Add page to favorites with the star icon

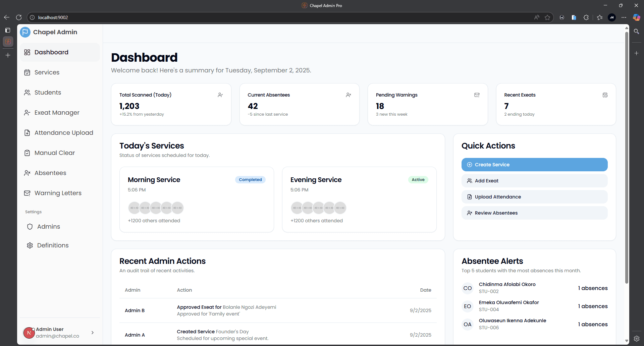547,17
